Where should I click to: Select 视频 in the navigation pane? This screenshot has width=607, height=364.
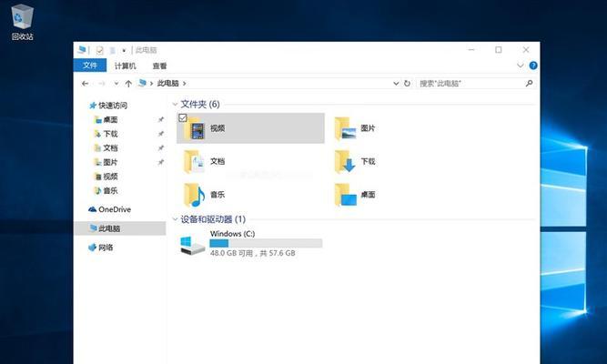click(110, 177)
